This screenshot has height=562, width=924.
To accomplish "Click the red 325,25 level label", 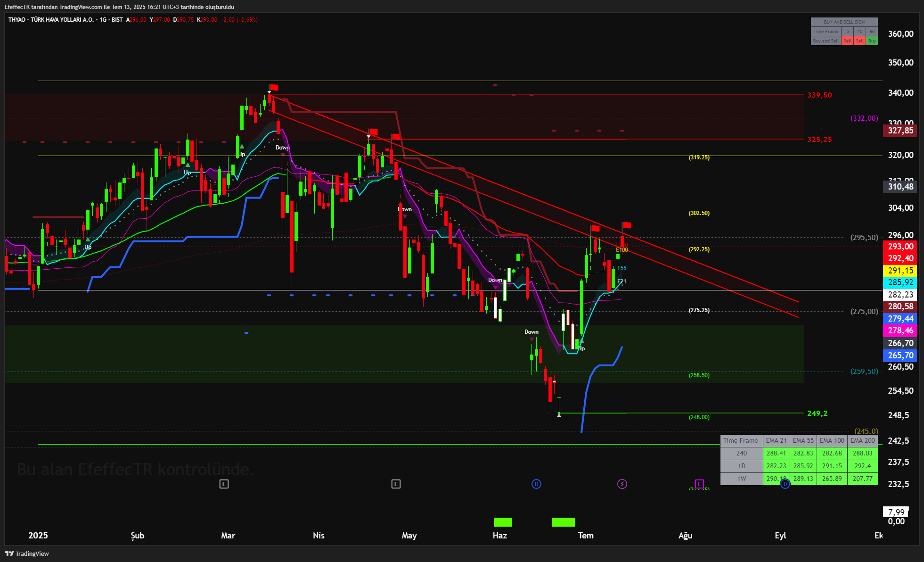I will tap(820, 140).
